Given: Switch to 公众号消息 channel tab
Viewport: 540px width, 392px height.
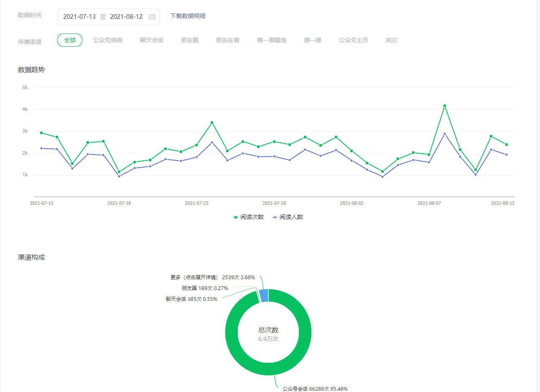Looking at the screenshot, I should pos(108,40).
